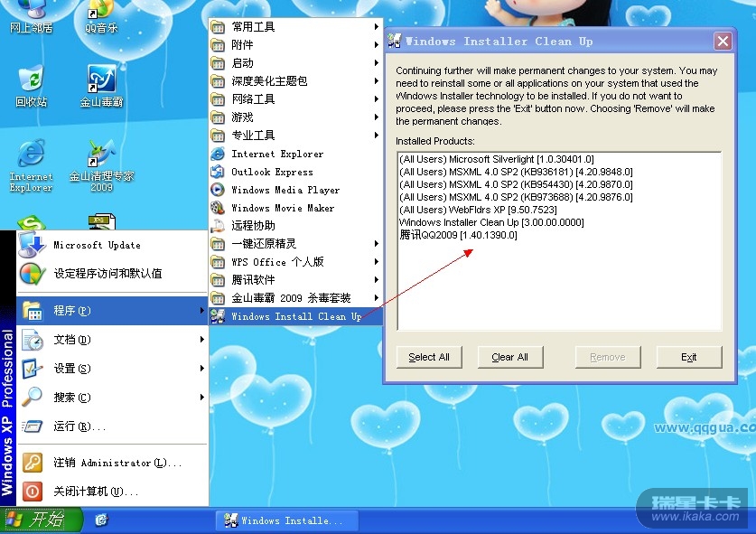Click the Remove button
The width and height of the screenshot is (756, 534).
point(608,358)
